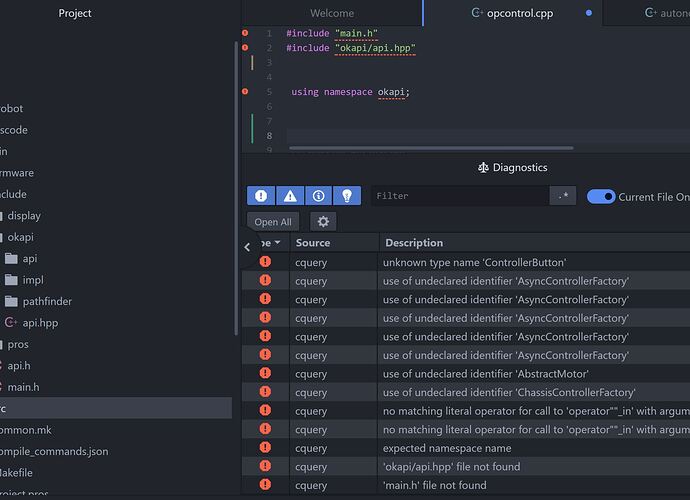
Task: Click the error marker on line 2 gutter
Action: [245, 48]
